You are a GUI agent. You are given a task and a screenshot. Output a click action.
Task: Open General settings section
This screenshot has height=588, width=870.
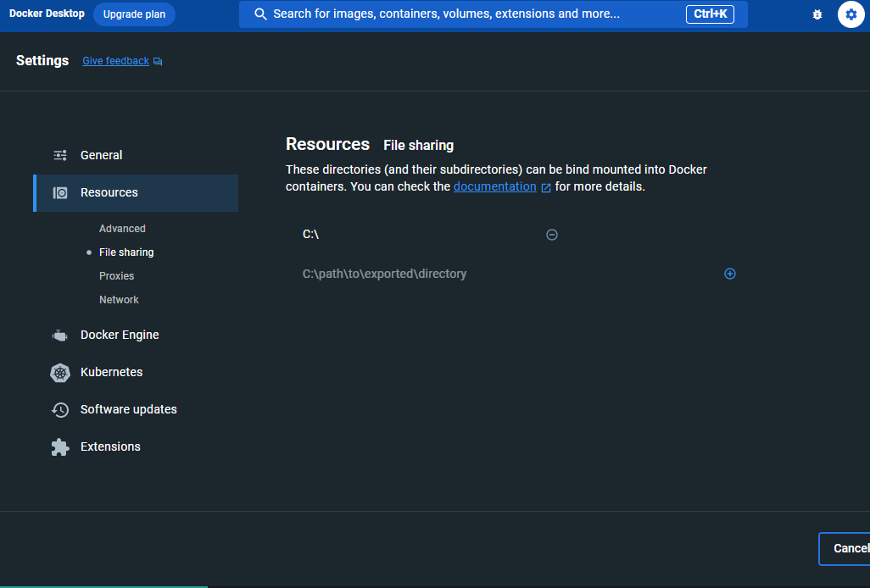(x=136, y=155)
